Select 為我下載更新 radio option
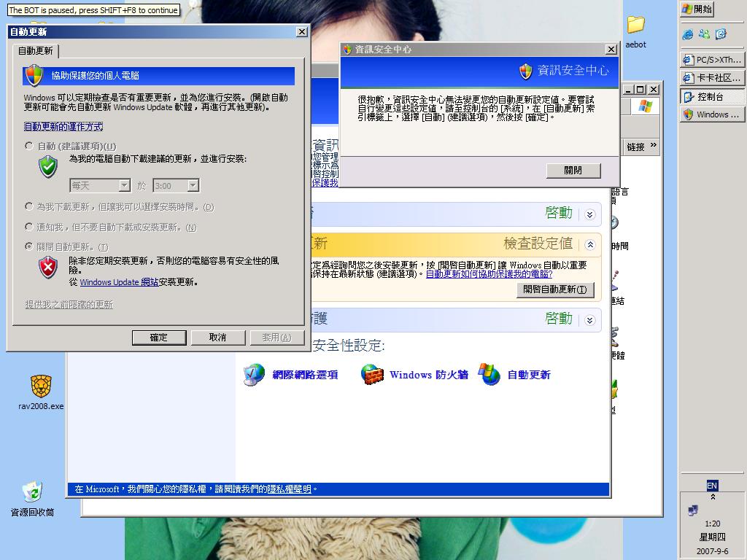Viewport: 747px width, 560px height. [x=29, y=206]
